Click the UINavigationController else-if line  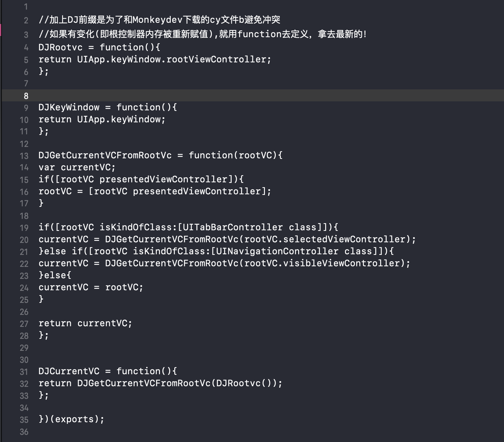click(x=216, y=251)
